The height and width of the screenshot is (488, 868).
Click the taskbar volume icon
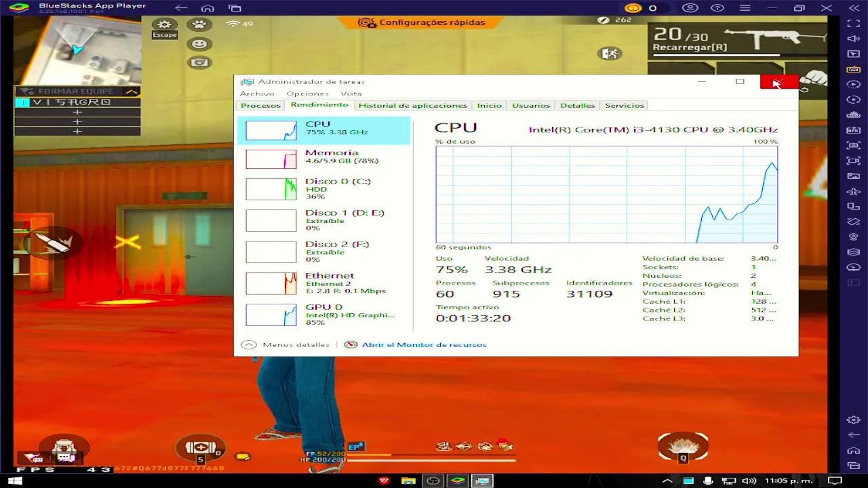pyautogui.click(x=749, y=481)
